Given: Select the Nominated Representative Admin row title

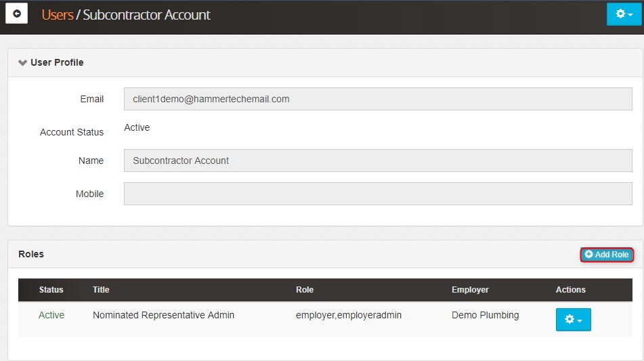Looking at the screenshot, I should [163, 315].
